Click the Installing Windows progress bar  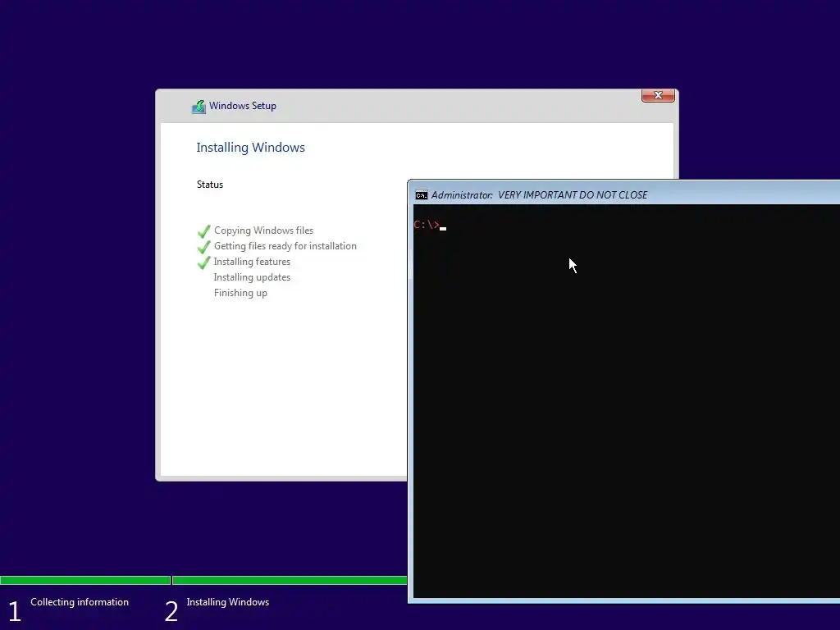[290, 580]
